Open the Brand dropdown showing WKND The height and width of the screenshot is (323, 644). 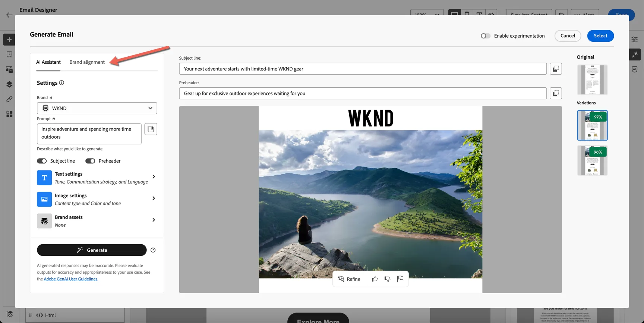pos(97,108)
